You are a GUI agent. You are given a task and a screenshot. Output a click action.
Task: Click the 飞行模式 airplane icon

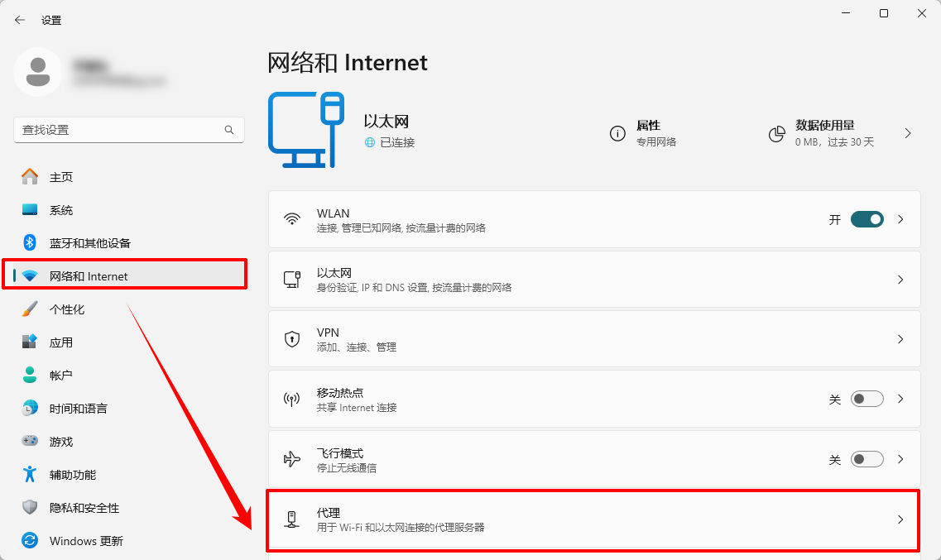(292, 459)
